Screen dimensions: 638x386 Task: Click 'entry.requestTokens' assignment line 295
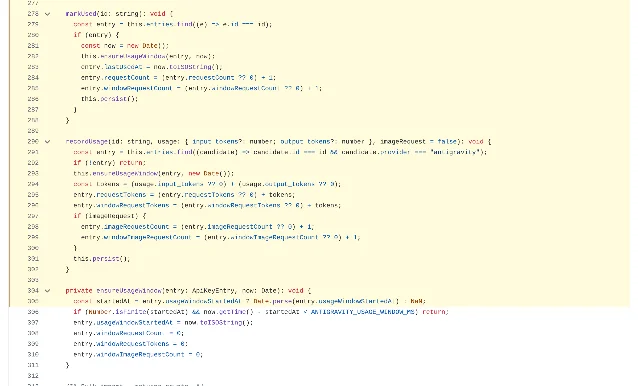point(184,195)
